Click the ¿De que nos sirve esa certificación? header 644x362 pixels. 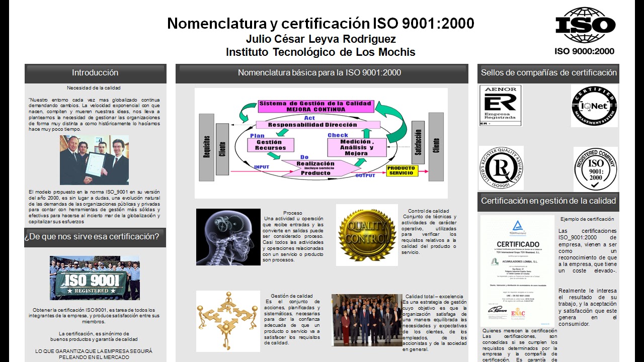[x=95, y=236]
